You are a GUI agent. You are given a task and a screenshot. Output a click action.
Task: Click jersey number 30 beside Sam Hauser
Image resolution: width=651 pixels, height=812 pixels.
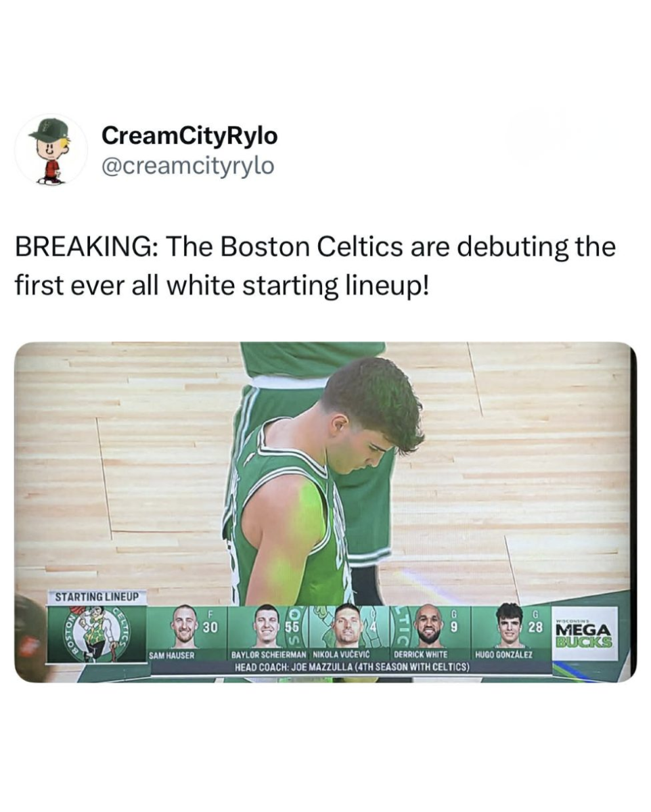pos(210,627)
